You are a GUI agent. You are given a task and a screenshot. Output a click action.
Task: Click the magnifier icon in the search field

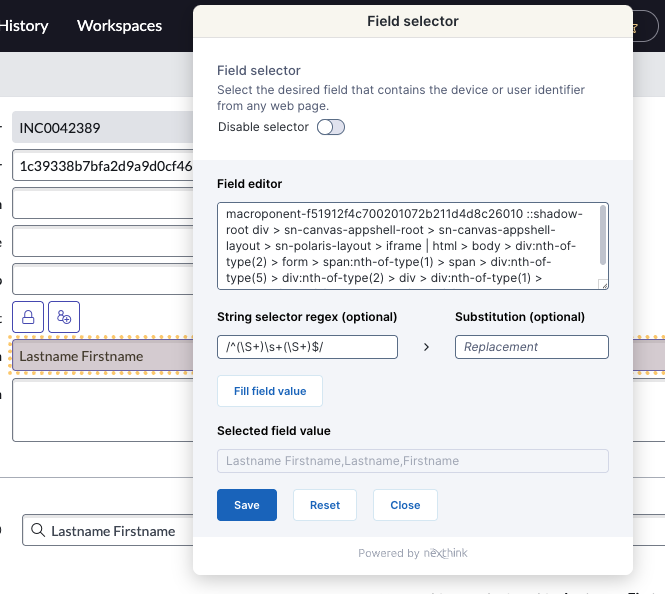coord(38,531)
